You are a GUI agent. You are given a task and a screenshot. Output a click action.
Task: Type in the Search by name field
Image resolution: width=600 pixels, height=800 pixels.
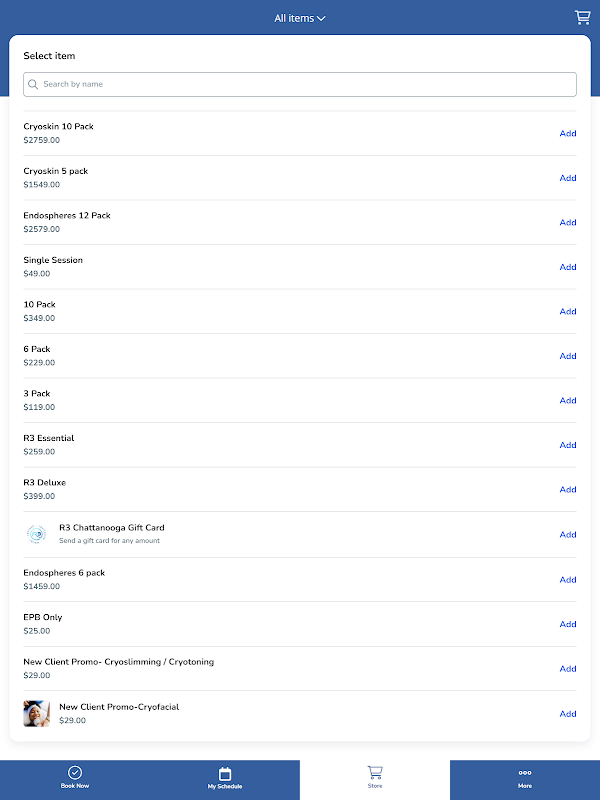point(305,85)
